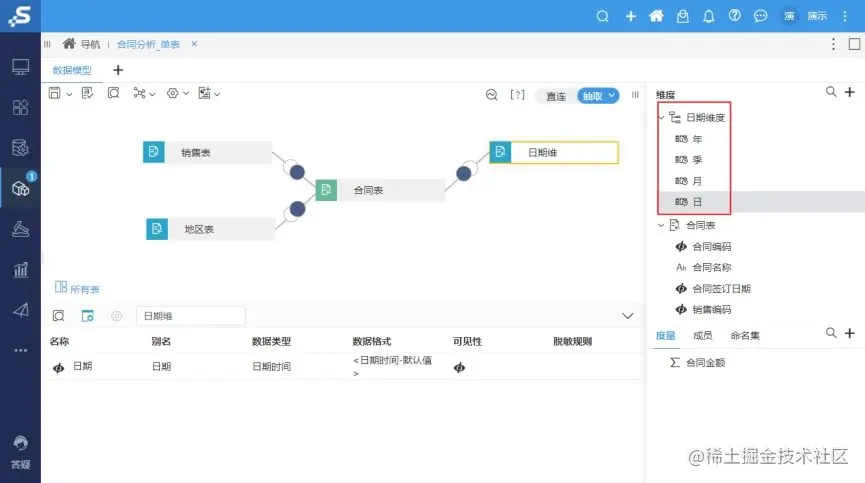This screenshot has height=483, width=865.
Task: Toggle visibility of 日期 field row
Action: (x=460, y=367)
